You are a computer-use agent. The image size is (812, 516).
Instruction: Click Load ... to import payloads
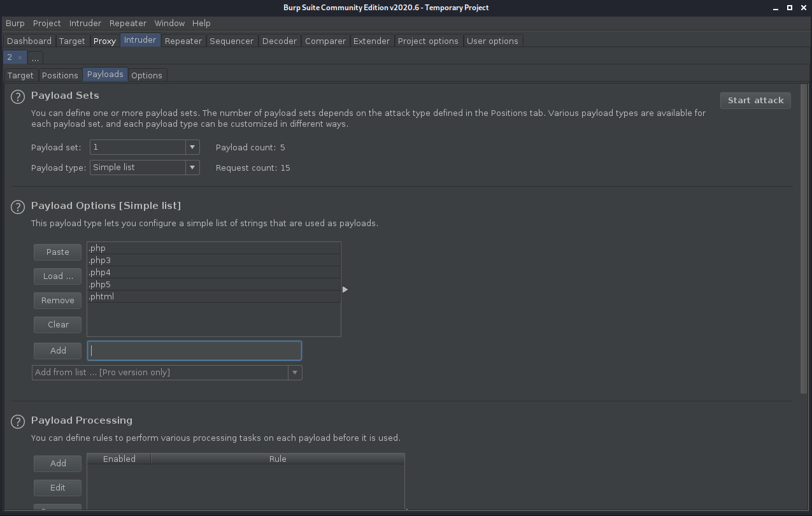(x=57, y=276)
